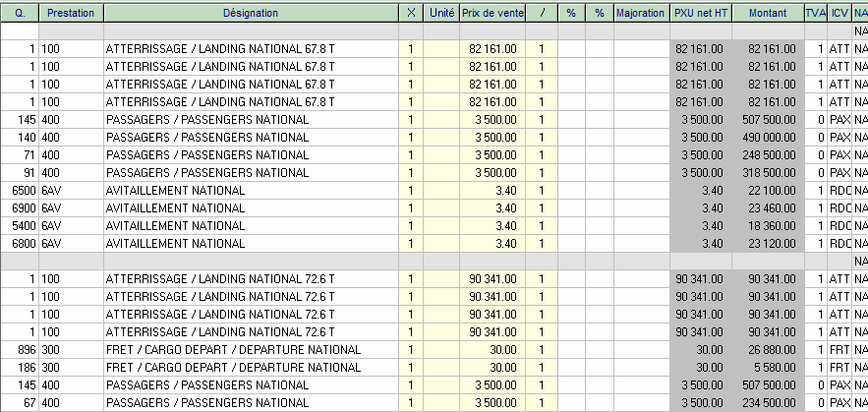Screen dimensions: 868x412
Task: Click the Désignation column header
Action: (x=250, y=13)
